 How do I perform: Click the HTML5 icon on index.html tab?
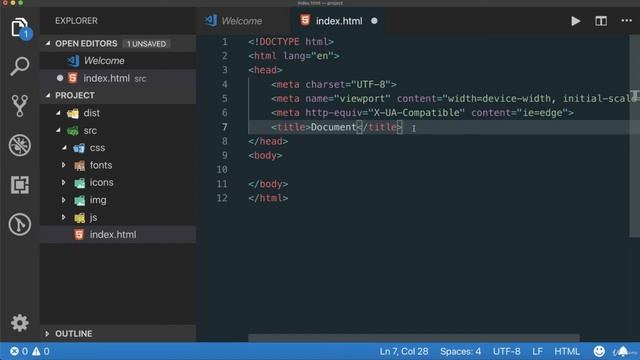point(305,20)
